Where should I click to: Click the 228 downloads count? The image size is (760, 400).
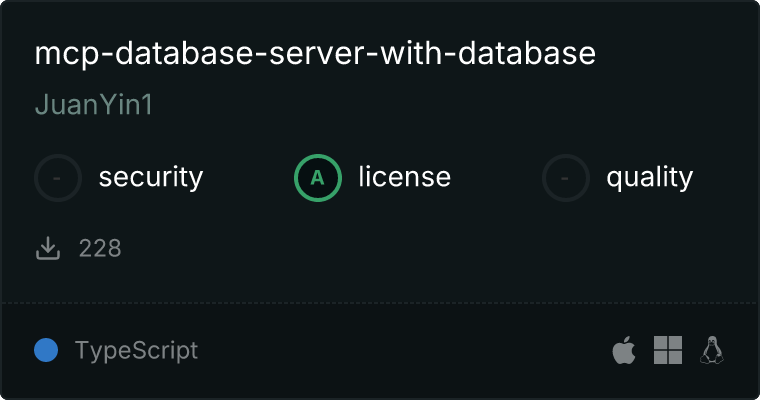click(x=100, y=248)
